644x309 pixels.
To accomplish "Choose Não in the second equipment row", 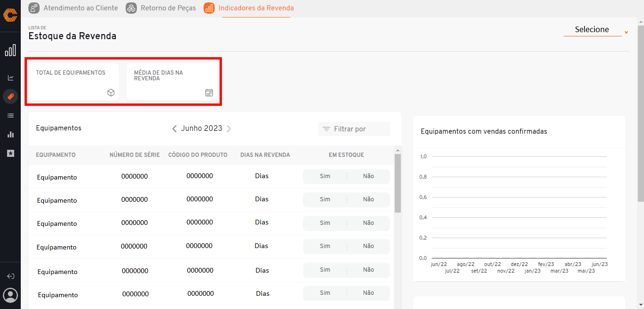I will tap(368, 199).
